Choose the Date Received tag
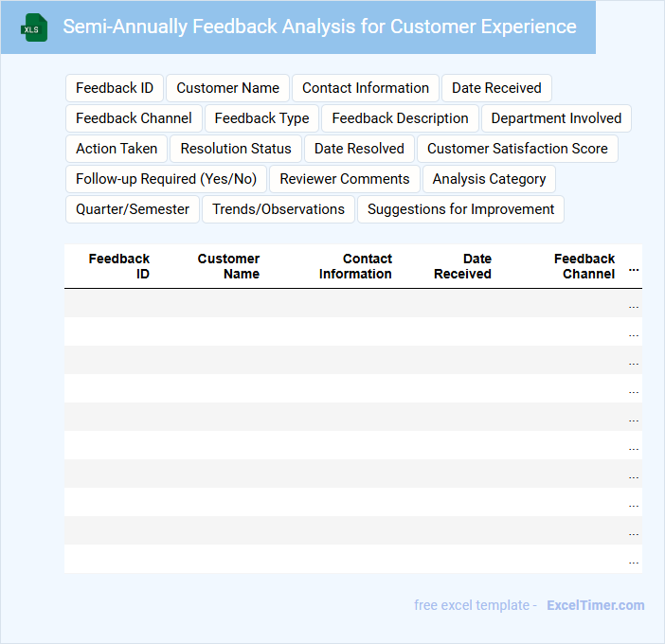 point(496,88)
